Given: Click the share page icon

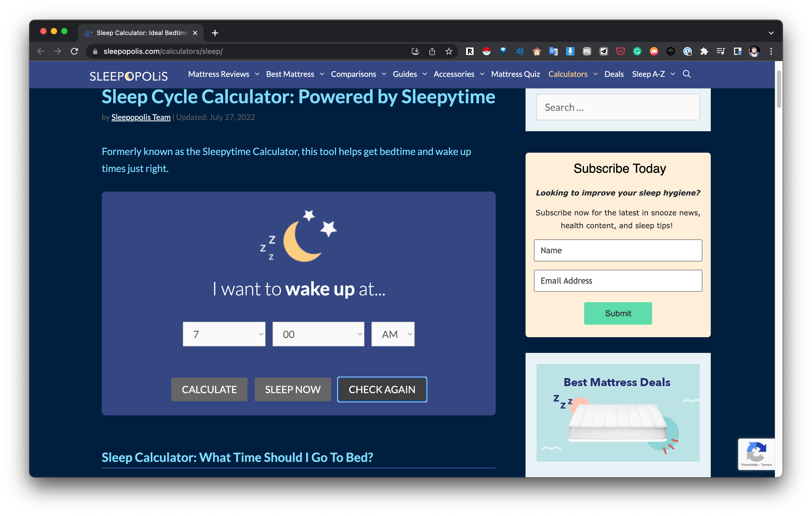Looking at the screenshot, I should tap(432, 51).
